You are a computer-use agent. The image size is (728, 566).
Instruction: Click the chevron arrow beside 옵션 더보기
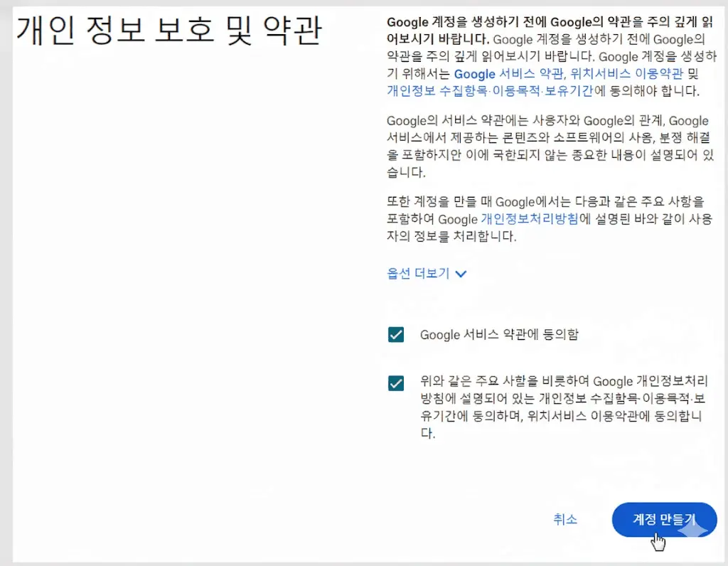click(x=461, y=274)
